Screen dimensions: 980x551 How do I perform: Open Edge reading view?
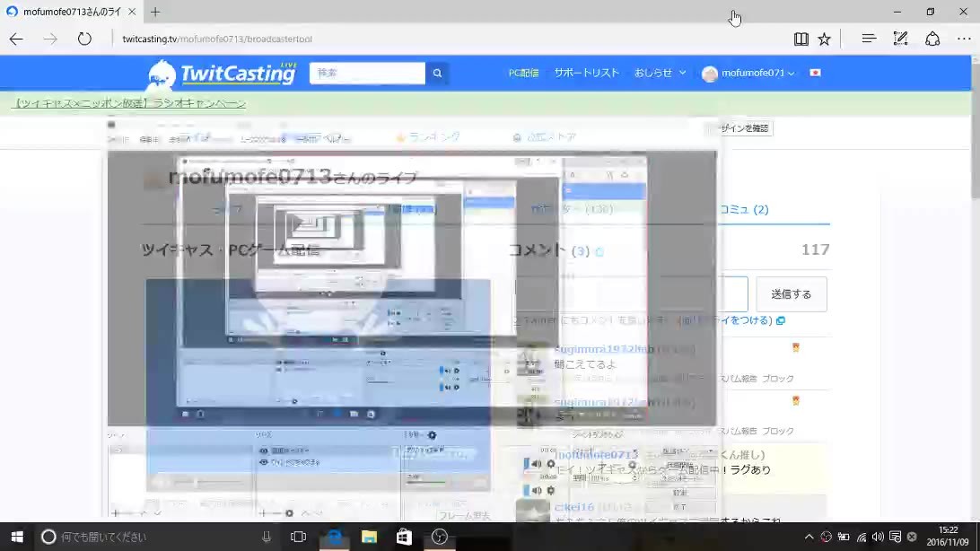[801, 39]
